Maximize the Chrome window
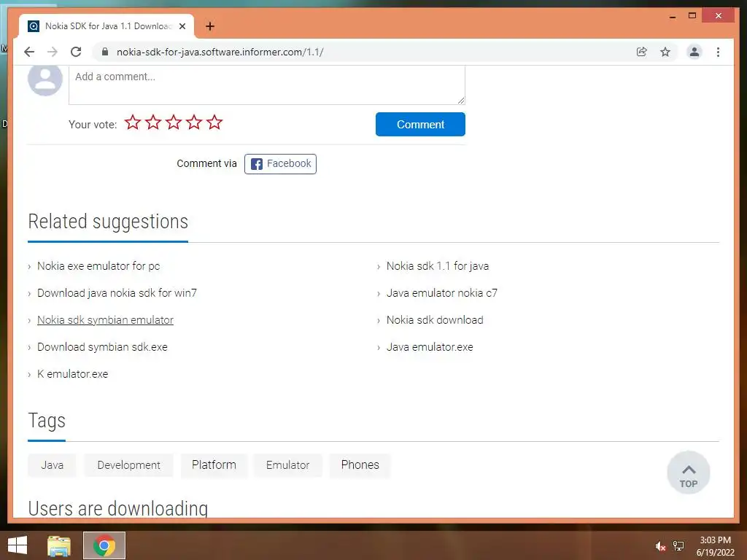 tap(692, 16)
